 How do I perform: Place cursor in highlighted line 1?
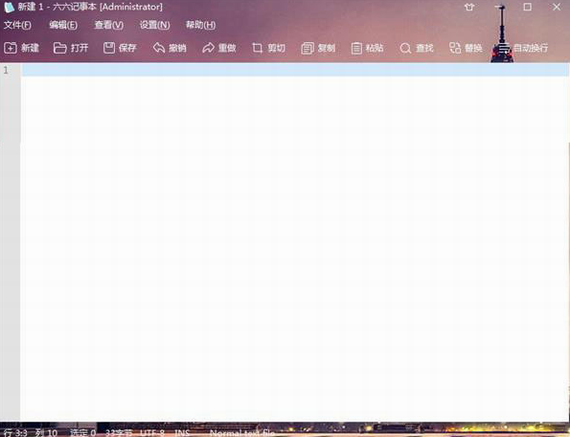coord(295,70)
